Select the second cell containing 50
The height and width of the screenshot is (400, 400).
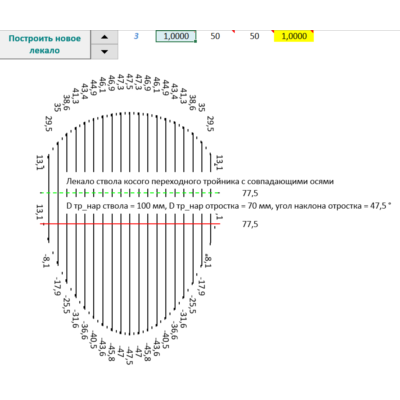[x=254, y=36]
